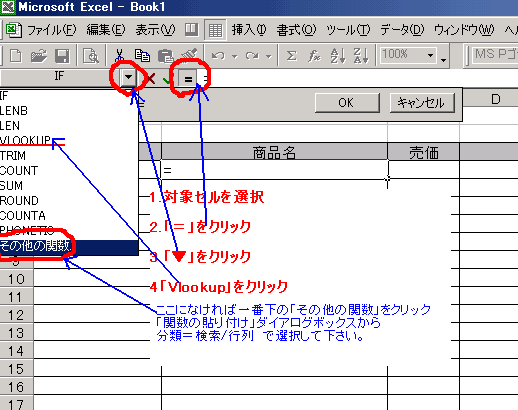Image resolution: width=518 pixels, height=410 pixels.
Task: Open the Paste Function fx icon
Action: [x=314, y=56]
